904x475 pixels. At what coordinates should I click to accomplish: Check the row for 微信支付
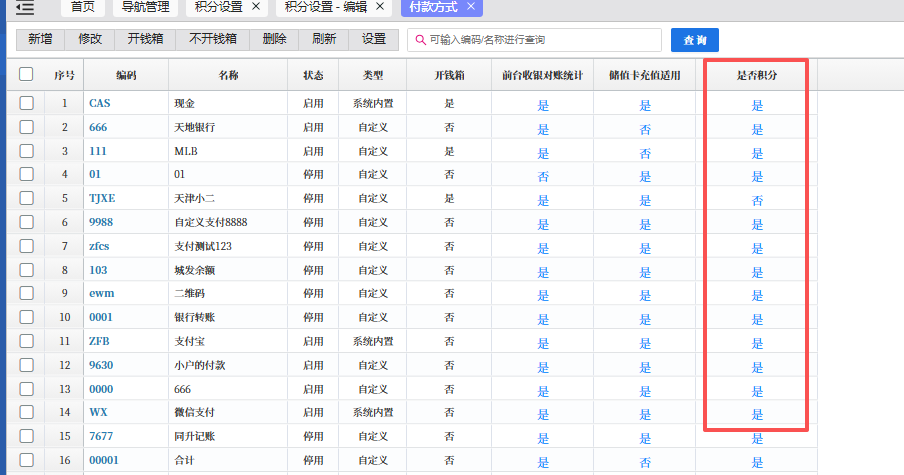[x=27, y=412]
